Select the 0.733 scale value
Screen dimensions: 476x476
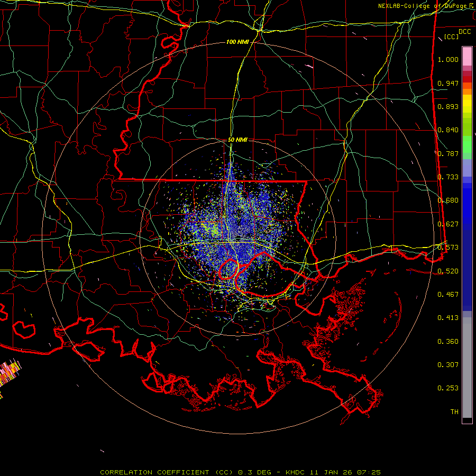pyautogui.click(x=448, y=177)
